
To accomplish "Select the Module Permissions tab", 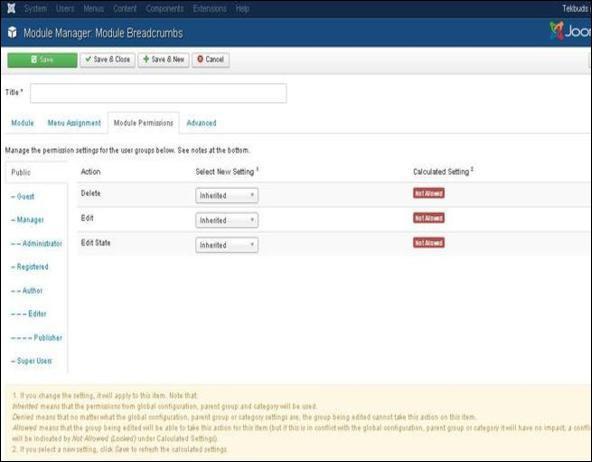I will [x=143, y=123].
